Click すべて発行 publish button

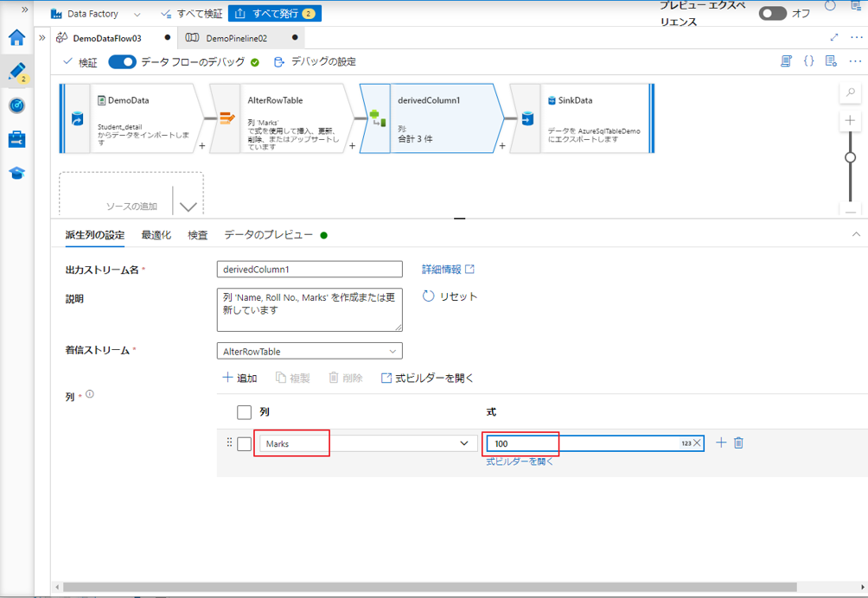tap(275, 14)
